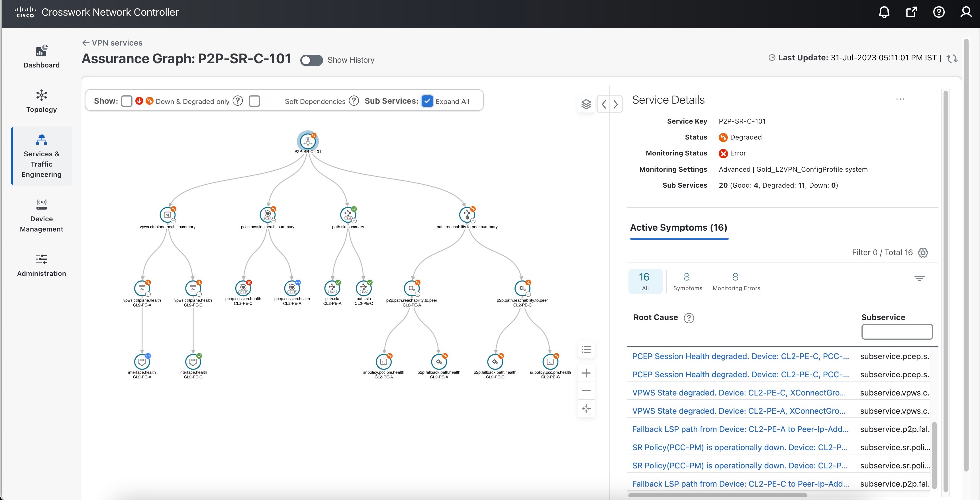Collapse the vpws.ctrlplane.health.summary node
This screenshot has width=980, height=500.
click(x=173, y=220)
